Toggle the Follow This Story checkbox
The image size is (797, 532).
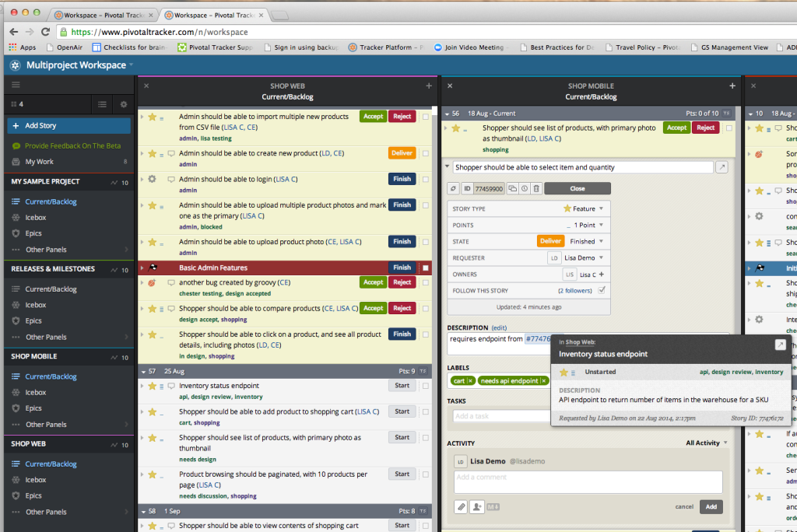[x=602, y=290]
